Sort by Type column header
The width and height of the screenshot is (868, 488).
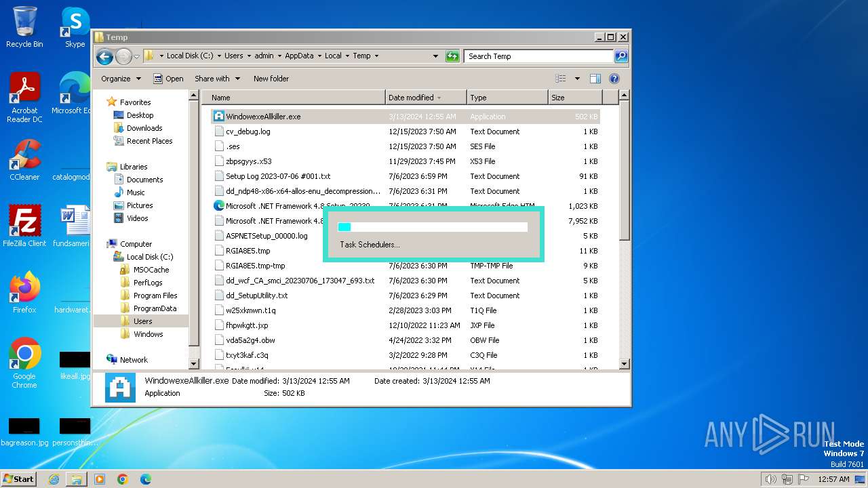pos(507,98)
